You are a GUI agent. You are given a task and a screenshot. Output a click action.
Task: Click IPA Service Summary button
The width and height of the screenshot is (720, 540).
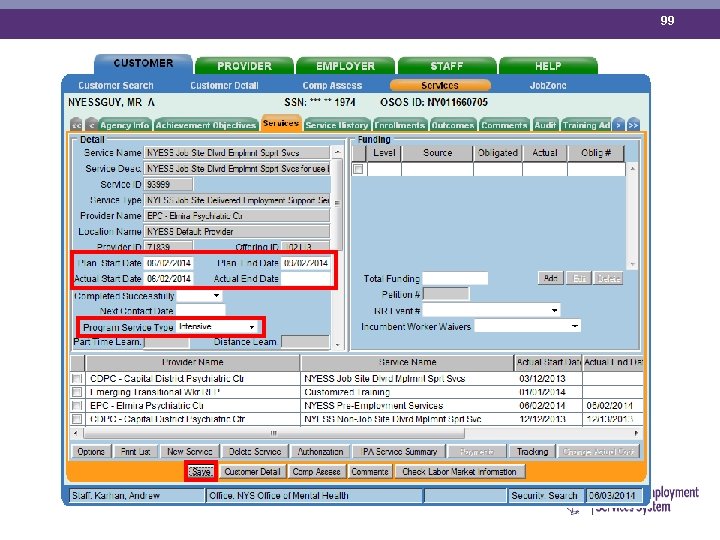pos(399,452)
